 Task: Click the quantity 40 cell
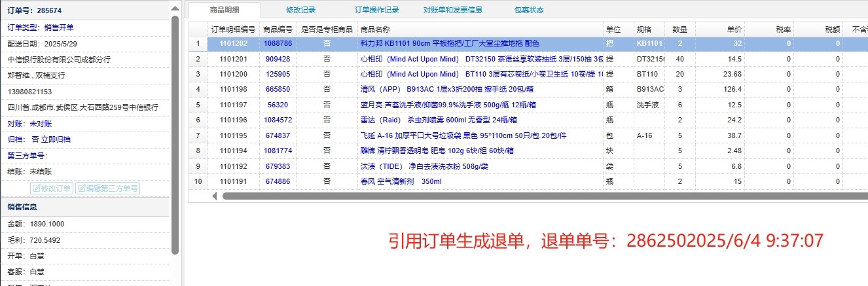pos(680,59)
